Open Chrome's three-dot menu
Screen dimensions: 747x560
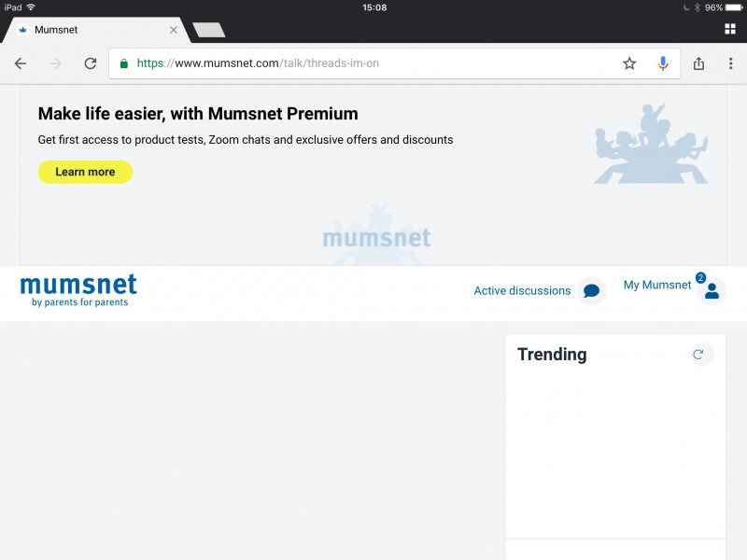pos(730,63)
